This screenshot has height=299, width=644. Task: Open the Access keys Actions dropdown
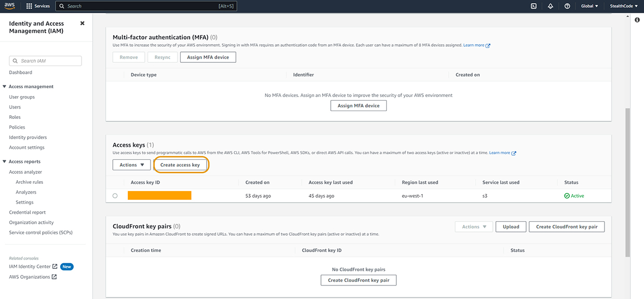[131, 165]
